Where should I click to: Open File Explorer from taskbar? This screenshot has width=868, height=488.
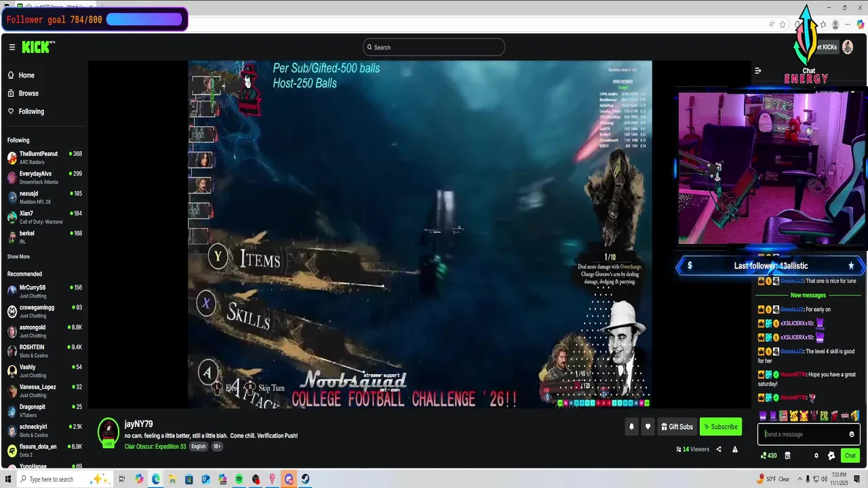(x=172, y=479)
